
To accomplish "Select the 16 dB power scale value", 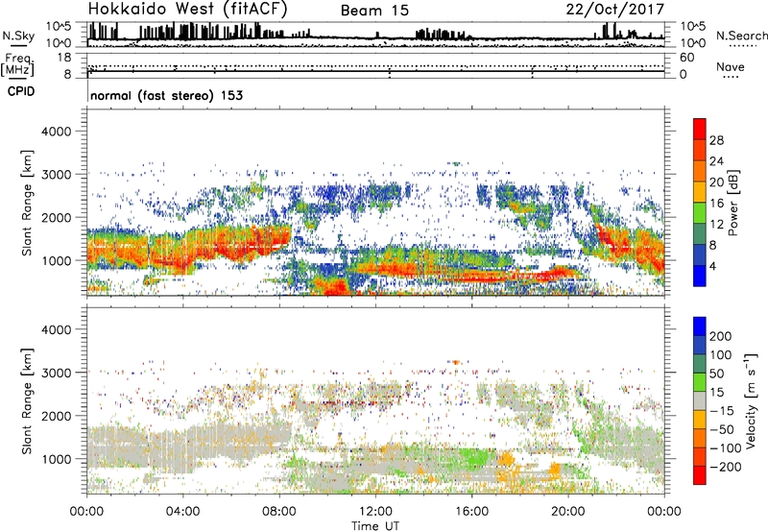I will pyautogui.click(x=716, y=204).
